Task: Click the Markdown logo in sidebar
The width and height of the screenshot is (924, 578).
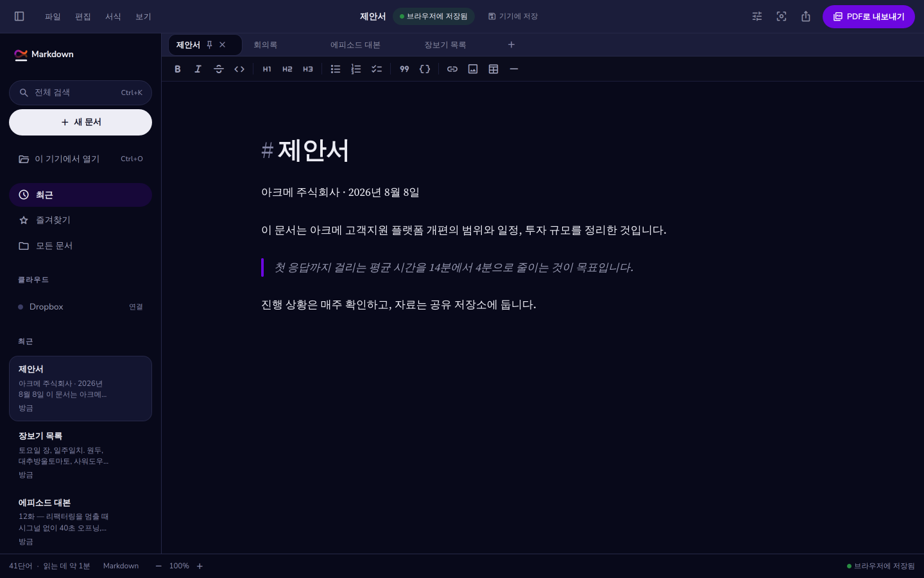Action: [x=44, y=55]
